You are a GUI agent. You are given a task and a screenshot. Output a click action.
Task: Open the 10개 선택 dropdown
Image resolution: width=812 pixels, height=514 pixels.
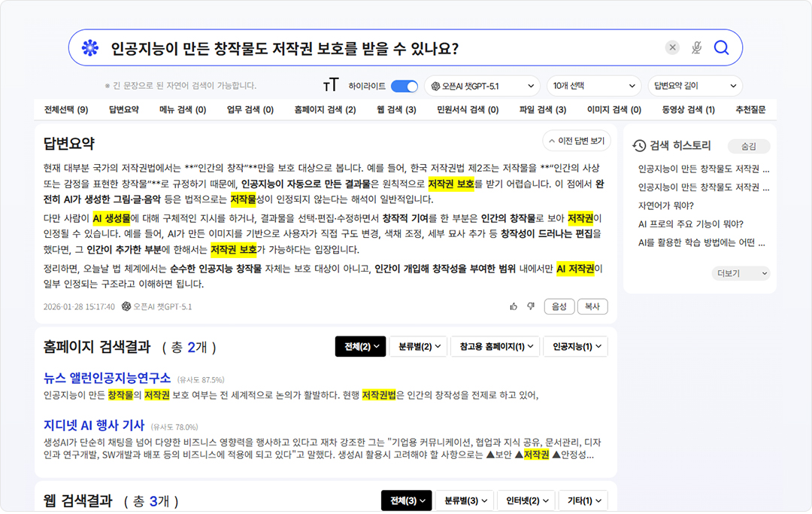click(x=593, y=87)
